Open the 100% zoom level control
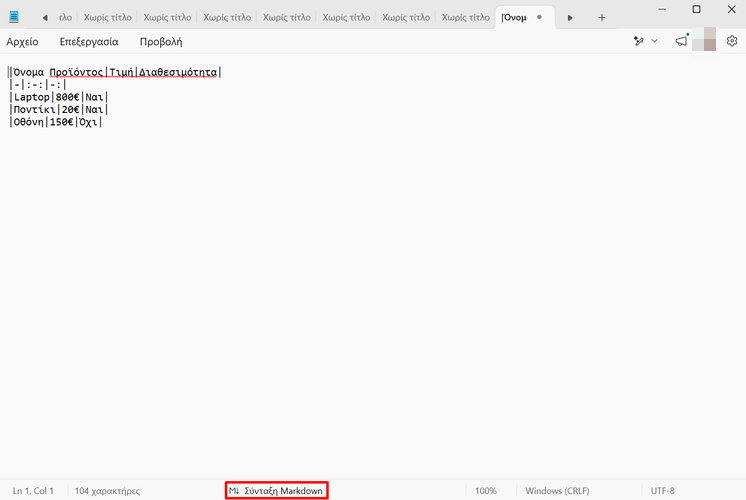The height and width of the screenshot is (500, 746). pyautogui.click(x=486, y=491)
